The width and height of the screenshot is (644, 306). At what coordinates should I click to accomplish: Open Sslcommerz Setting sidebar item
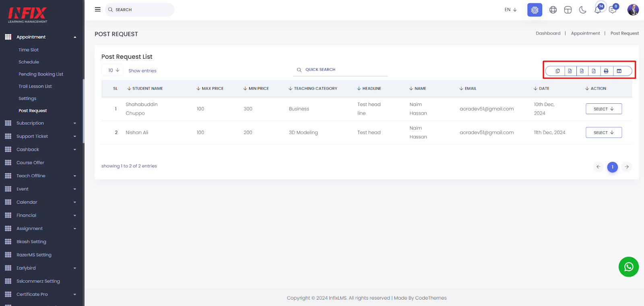38,281
